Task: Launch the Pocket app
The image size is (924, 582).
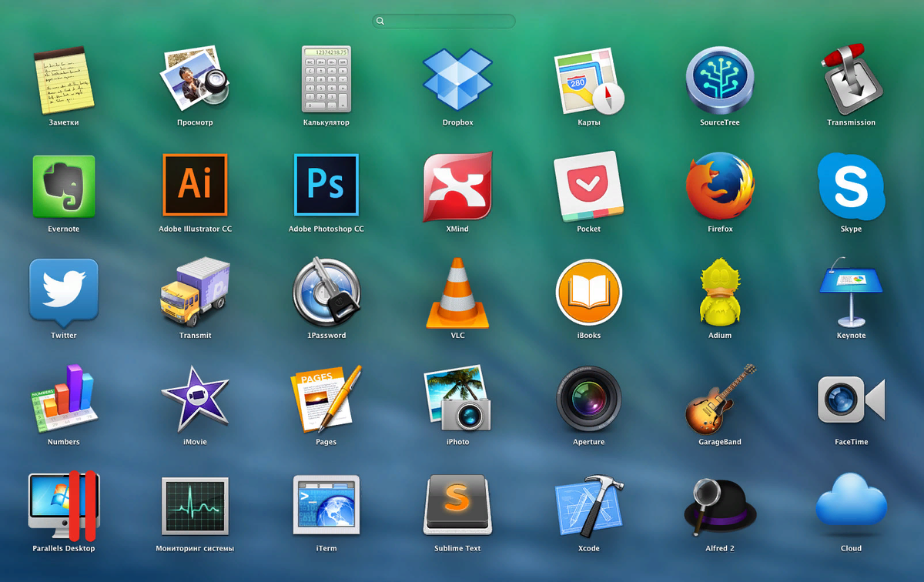Action: [589, 186]
